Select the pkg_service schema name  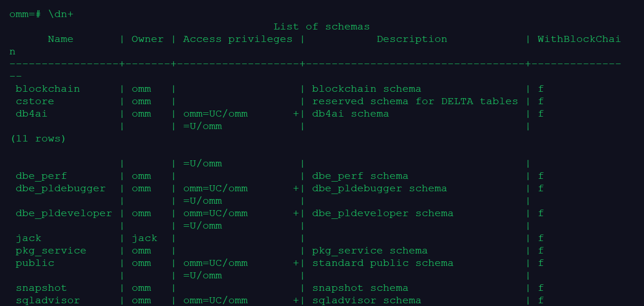(51, 251)
